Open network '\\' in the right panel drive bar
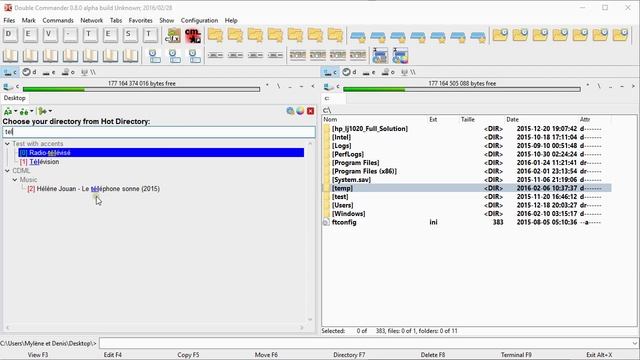This screenshot has height=360, width=640. (x=408, y=72)
